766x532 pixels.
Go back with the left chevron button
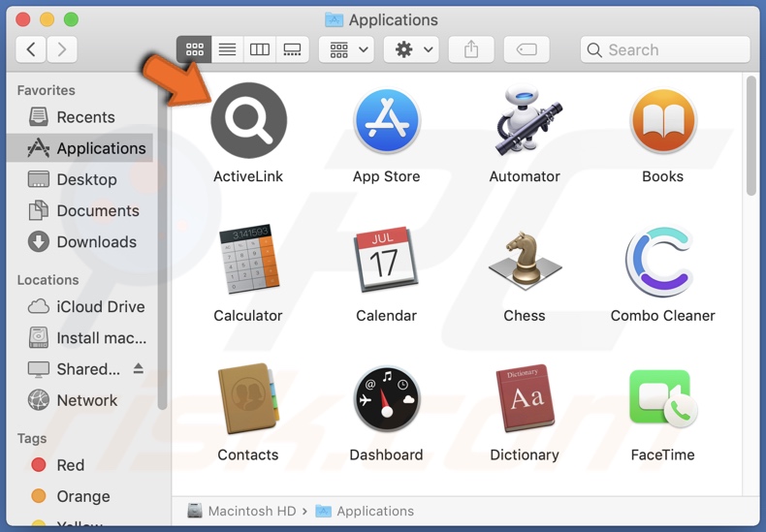(31, 49)
